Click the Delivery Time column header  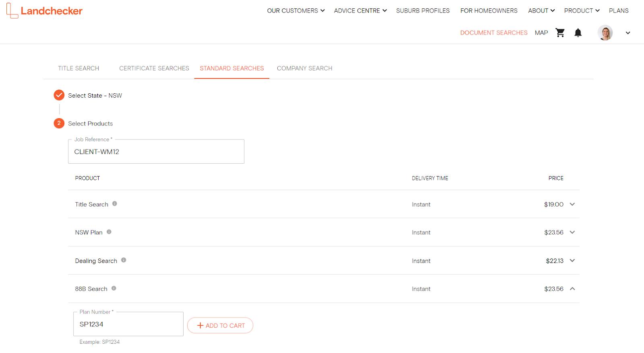tap(430, 178)
